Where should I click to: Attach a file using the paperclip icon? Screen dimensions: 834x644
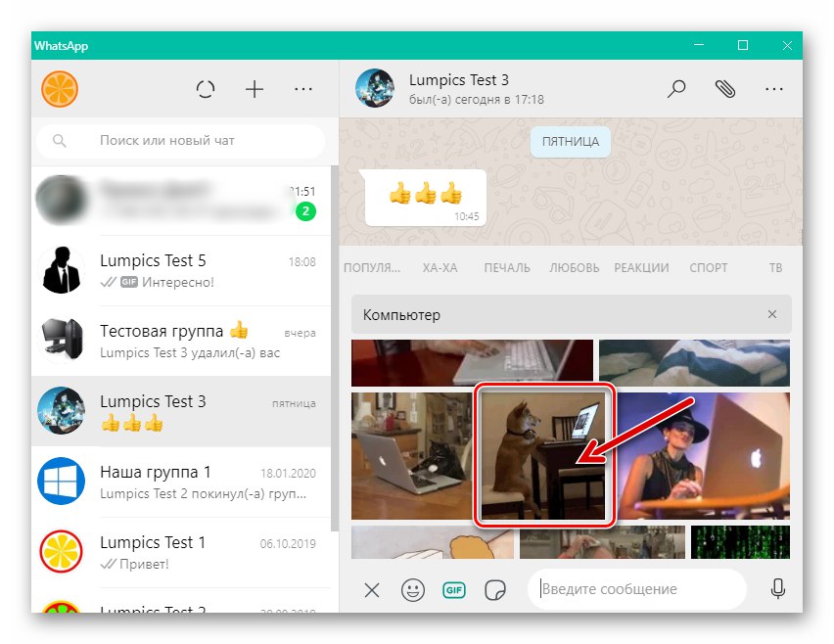pos(725,89)
